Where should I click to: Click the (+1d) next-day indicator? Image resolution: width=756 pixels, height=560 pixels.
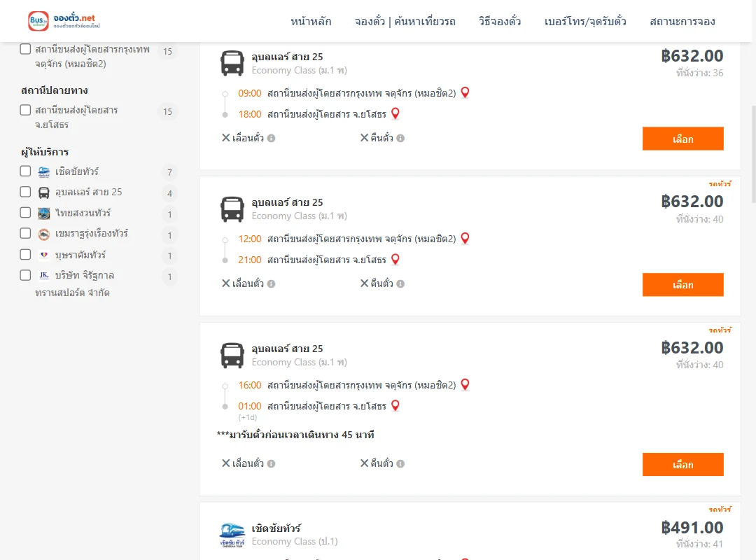point(247,417)
